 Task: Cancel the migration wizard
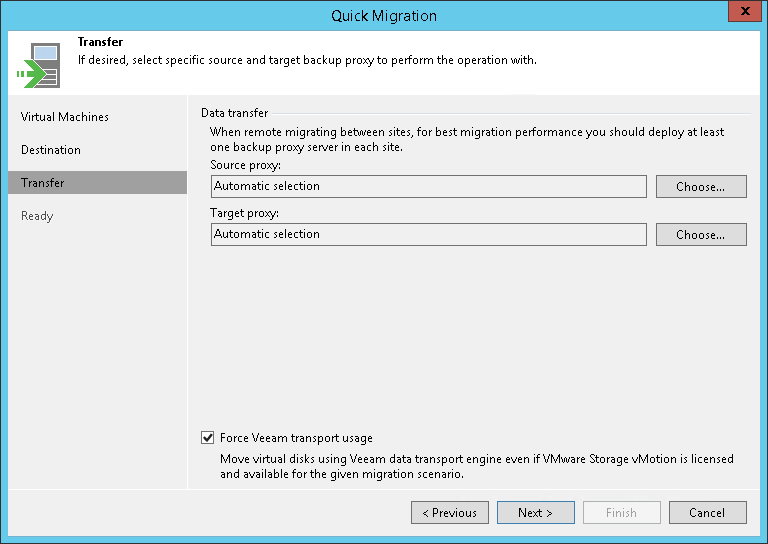[x=706, y=513]
